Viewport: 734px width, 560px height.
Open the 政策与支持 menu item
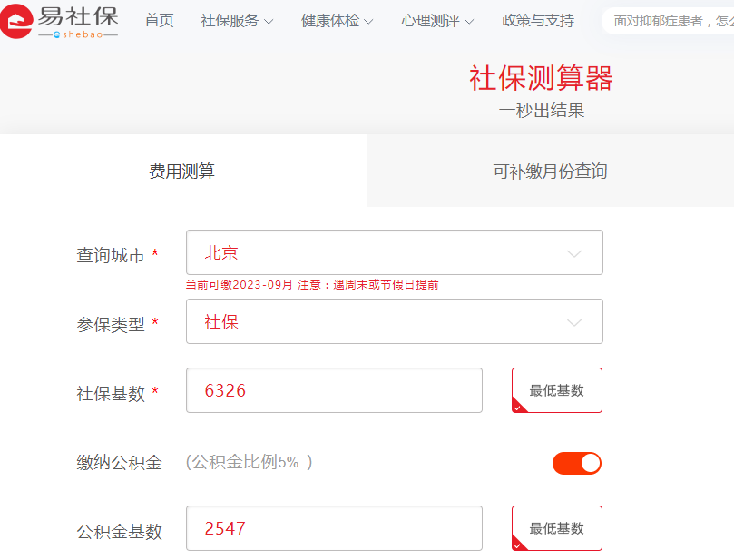(537, 21)
